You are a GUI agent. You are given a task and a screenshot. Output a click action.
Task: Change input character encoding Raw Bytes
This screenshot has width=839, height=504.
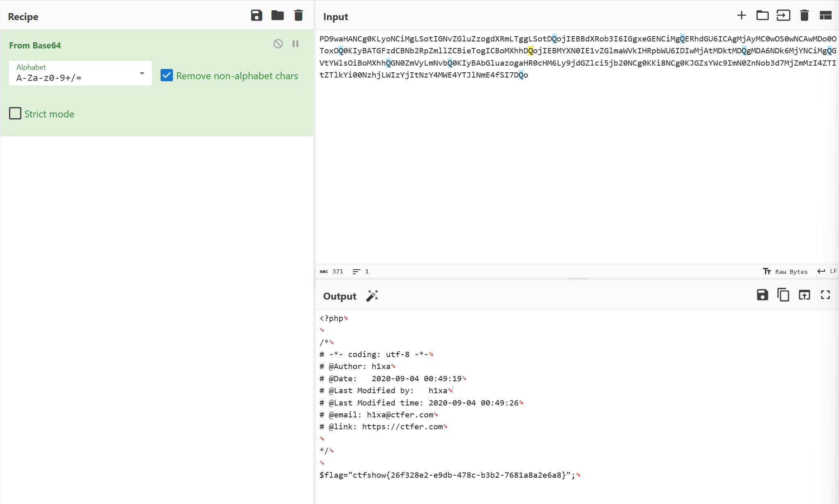click(785, 272)
